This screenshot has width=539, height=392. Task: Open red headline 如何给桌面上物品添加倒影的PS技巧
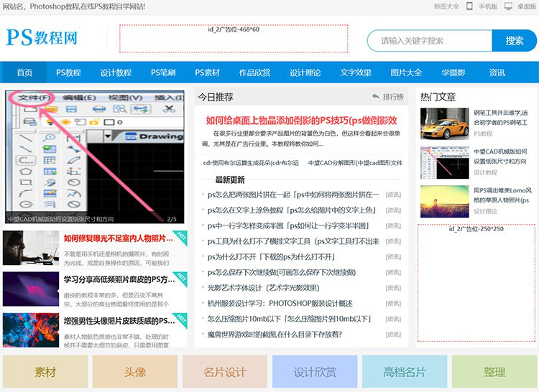click(301, 120)
